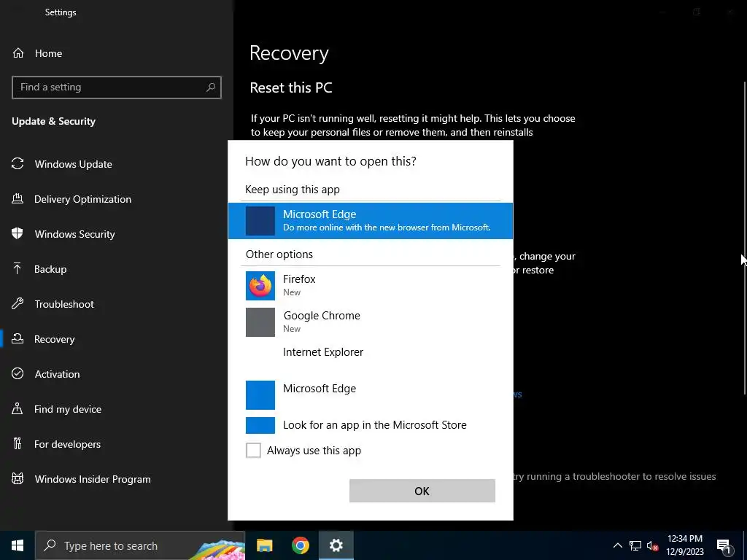Click the Windows Insider Program icon
Viewport: 747px width, 560px height.
click(18, 478)
